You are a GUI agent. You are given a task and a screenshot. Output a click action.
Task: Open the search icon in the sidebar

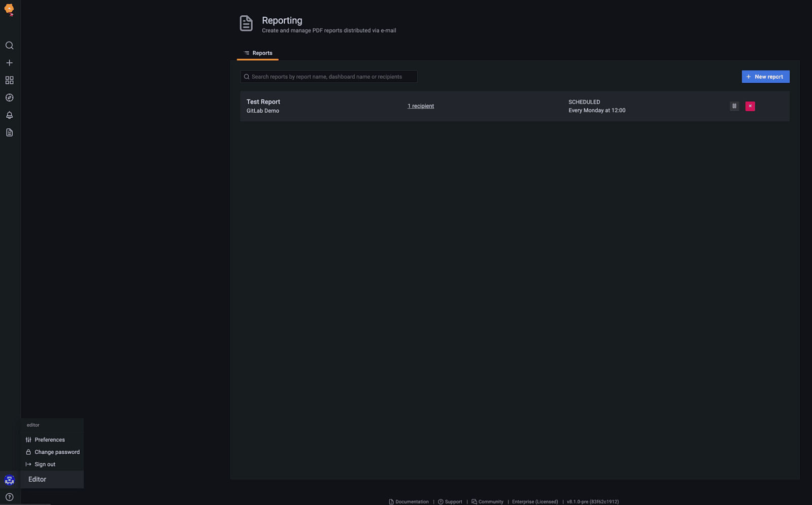[x=9, y=46]
